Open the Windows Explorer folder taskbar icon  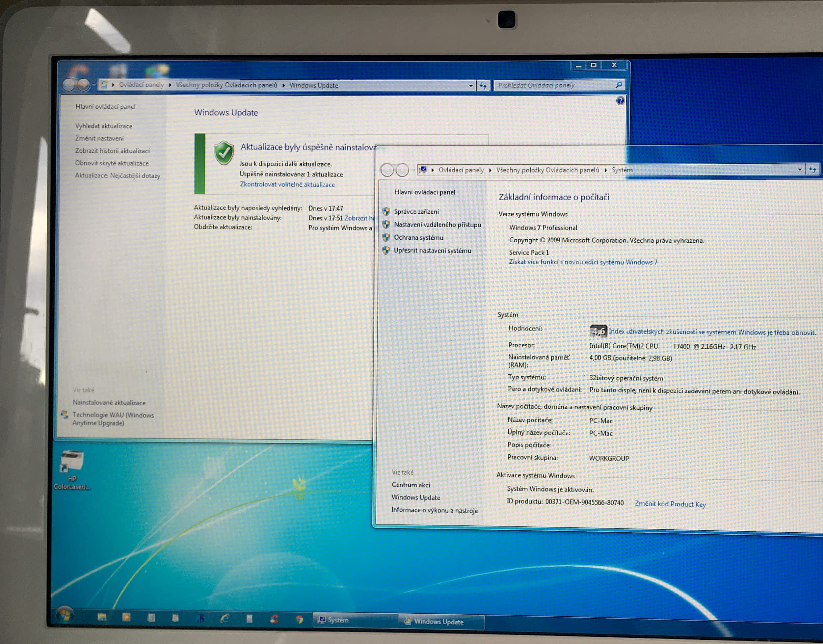click(102, 617)
